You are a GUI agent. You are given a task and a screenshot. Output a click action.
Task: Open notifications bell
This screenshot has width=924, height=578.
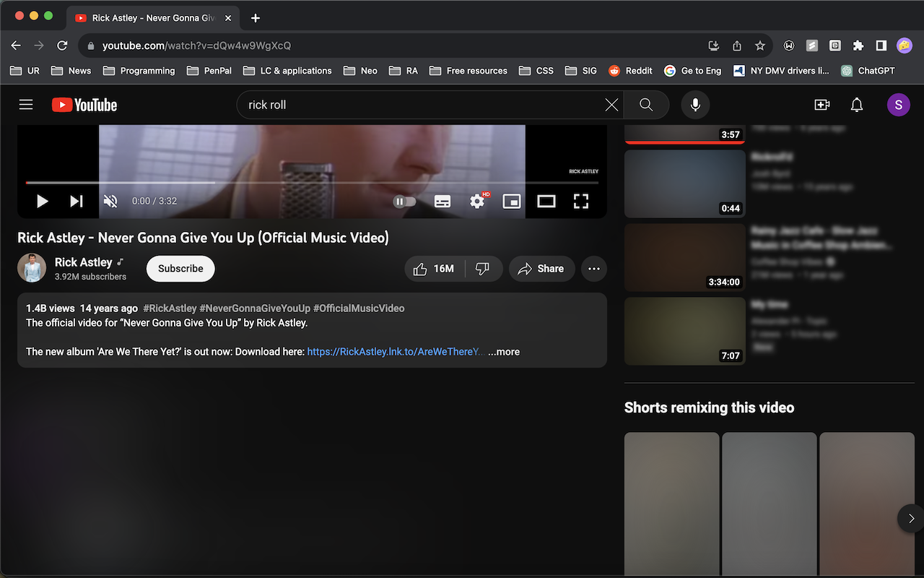(x=857, y=105)
